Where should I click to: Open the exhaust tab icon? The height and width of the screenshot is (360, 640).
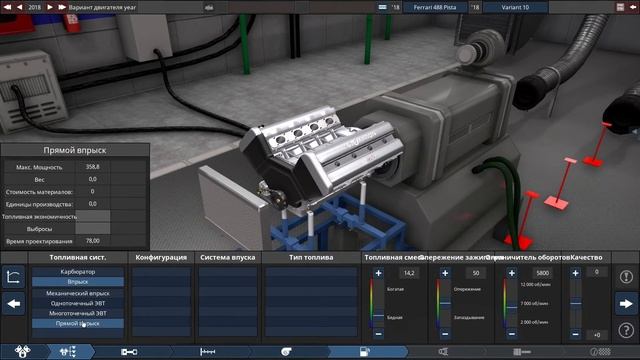443,351
